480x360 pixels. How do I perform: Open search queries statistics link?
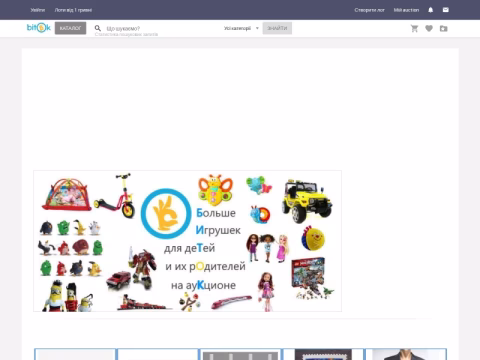click(x=126, y=34)
